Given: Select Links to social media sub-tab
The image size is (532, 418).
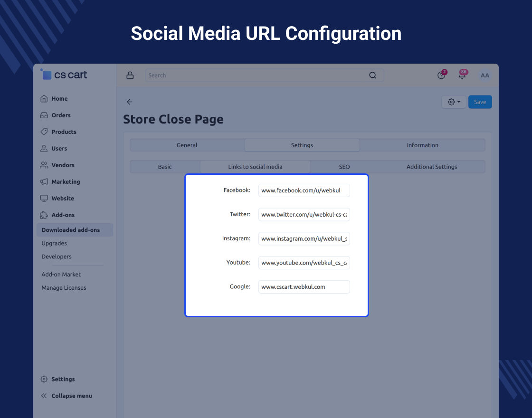Looking at the screenshot, I should (255, 167).
